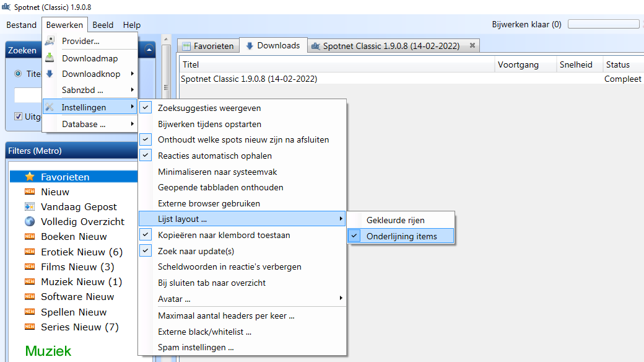Image resolution: width=644 pixels, height=362 pixels.
Task: Toggle the Uitg checkbox in search panel
Action: [x=18, y=116]
